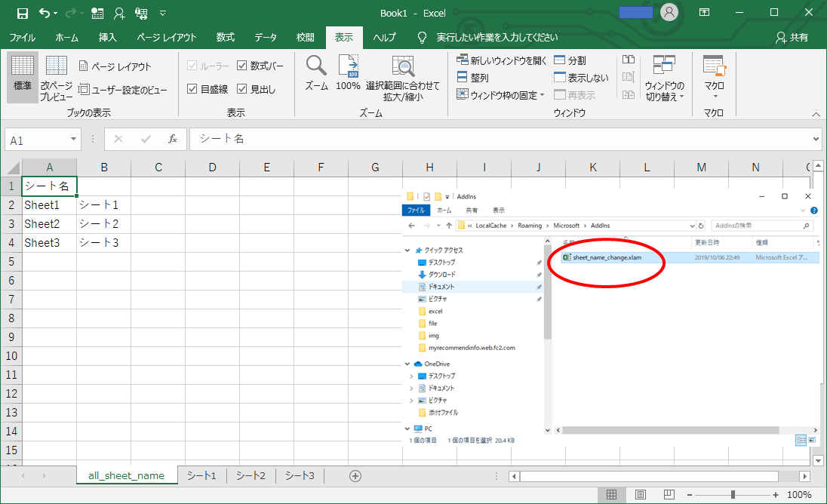Add a new sheet with plus icon
Screen dimensions: 827x504
[x=355, y=475]
